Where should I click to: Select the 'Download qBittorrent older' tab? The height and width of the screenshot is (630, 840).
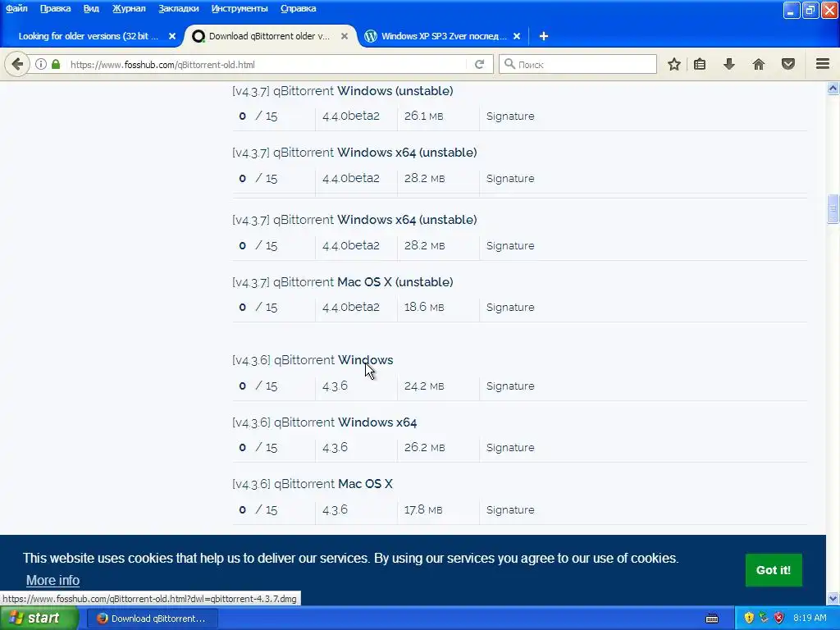click(x=269, y=36)
